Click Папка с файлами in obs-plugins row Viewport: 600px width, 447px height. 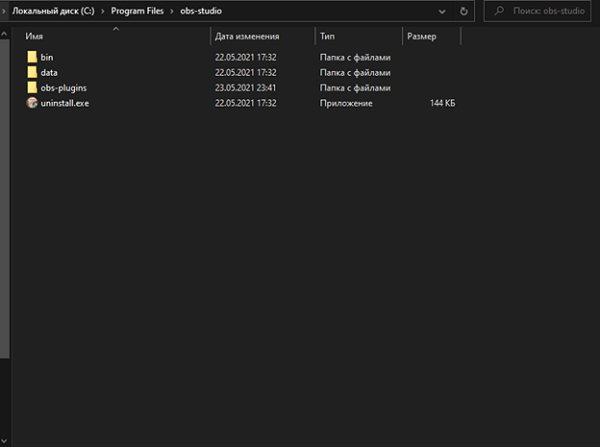pos(355,88)
